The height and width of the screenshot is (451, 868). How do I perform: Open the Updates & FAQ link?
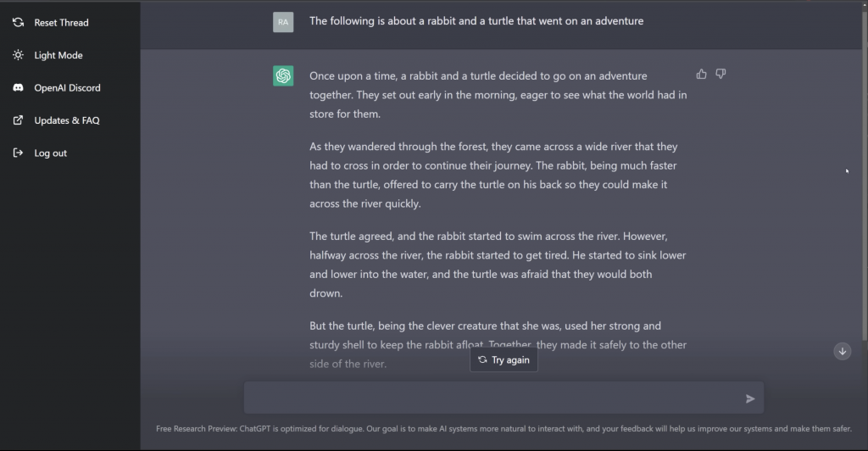coord(66,120)
